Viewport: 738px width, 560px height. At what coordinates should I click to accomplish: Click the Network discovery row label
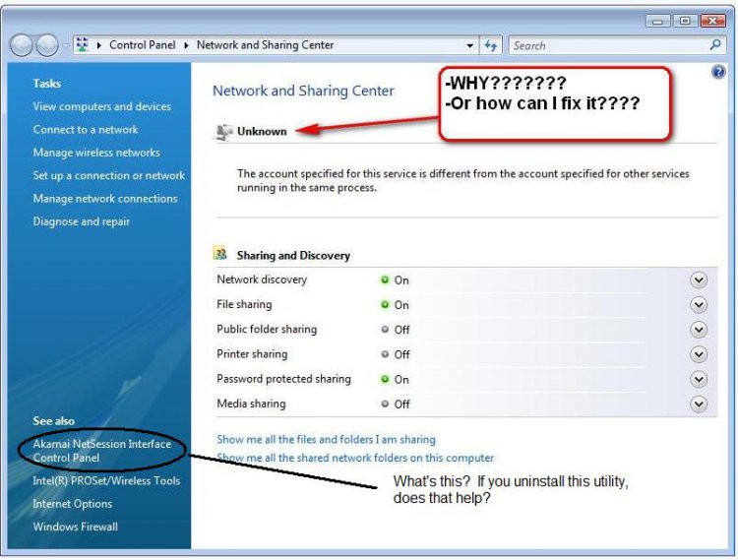pos(262,280)
